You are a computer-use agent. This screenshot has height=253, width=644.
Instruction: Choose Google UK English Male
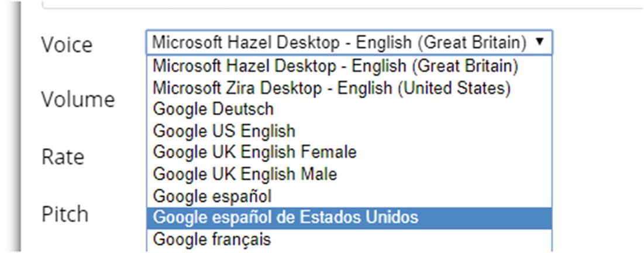tap(244, 174)
